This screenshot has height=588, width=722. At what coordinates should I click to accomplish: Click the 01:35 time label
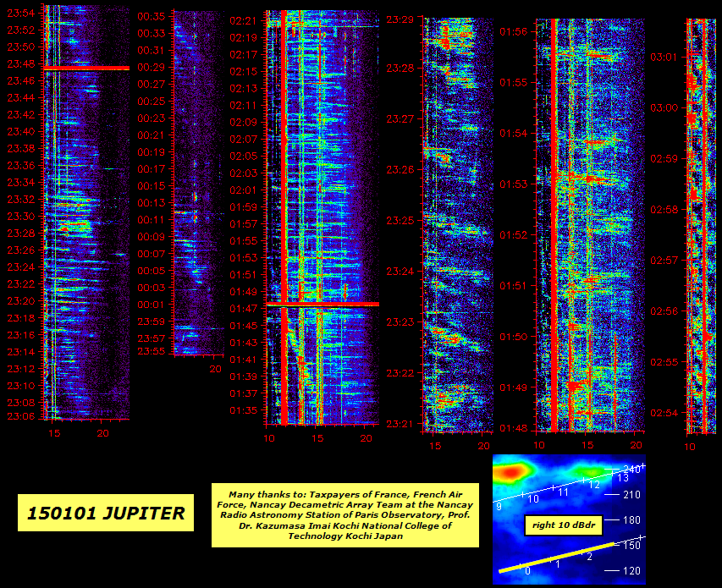click(x=244, y=410)
